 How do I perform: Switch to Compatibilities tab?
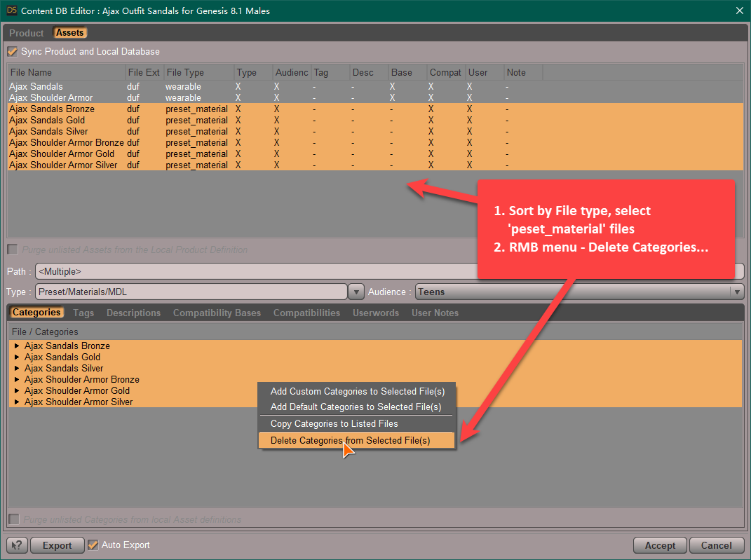pos(306,313)
